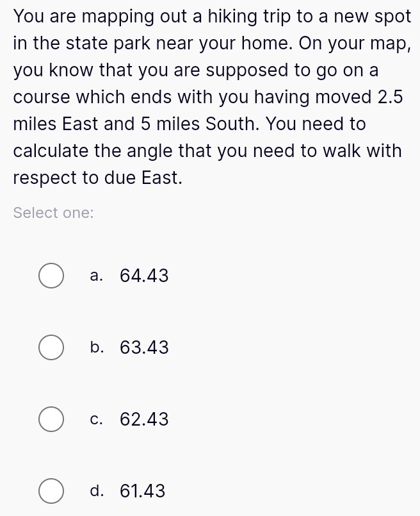The width and height of the screenshot is (420, 516).
Task: Click the letter c next to its answer
Action: pyautogui.click(x=95, y=419)
